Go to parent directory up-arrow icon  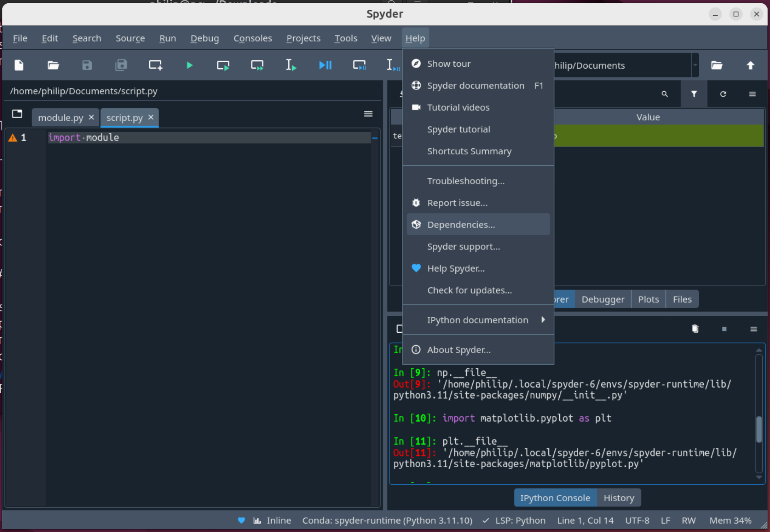(x=751, y=65)
